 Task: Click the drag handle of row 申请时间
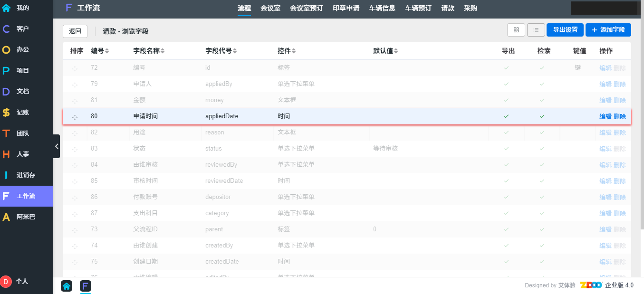pos(75,117)
